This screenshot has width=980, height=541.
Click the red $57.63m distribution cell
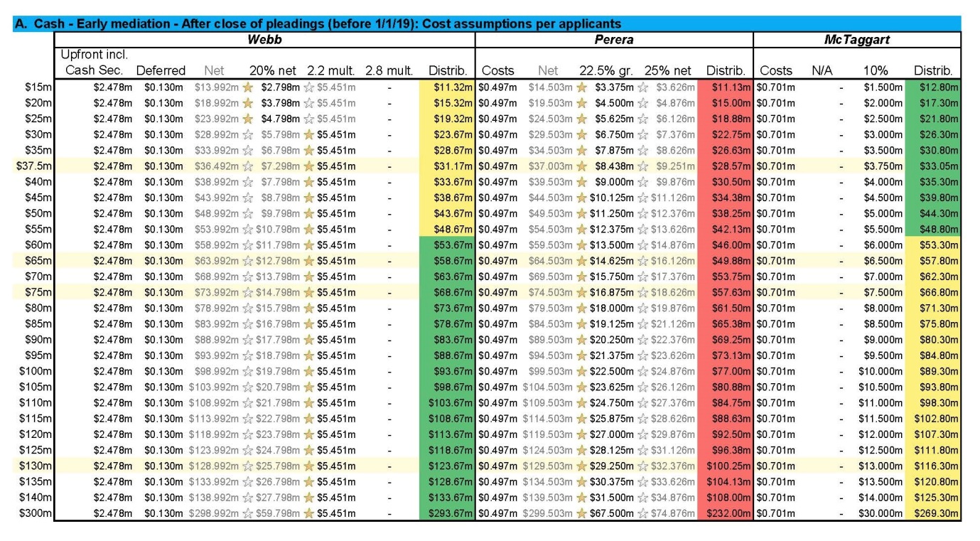tap(725, 292)
